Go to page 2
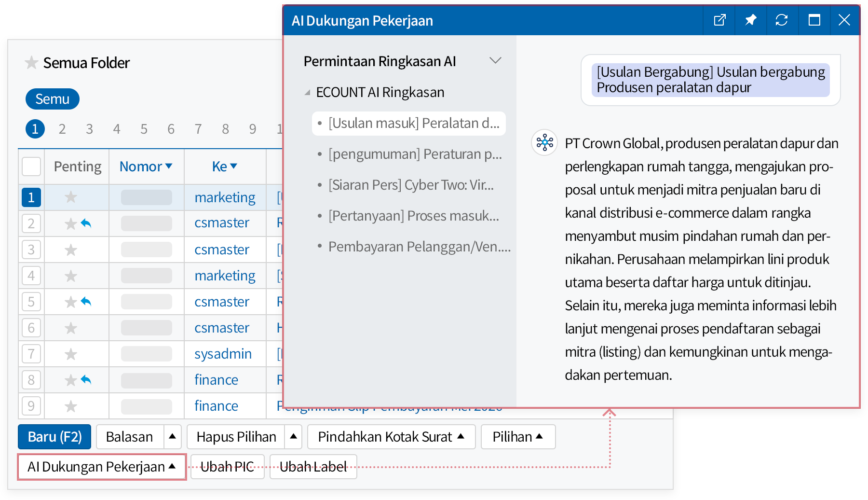The height and width of the screenshot is (500, 868). 62,129
